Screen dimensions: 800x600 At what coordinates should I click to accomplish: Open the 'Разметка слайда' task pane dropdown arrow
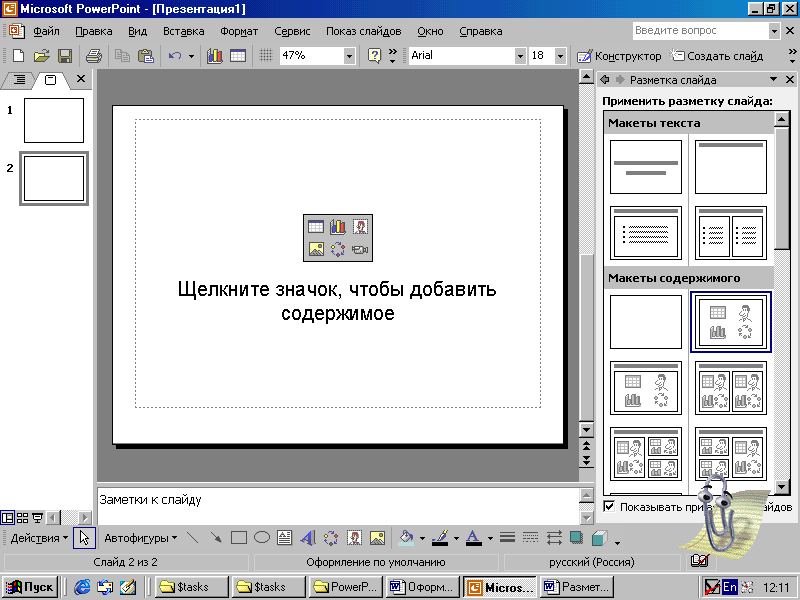[773, 79]
